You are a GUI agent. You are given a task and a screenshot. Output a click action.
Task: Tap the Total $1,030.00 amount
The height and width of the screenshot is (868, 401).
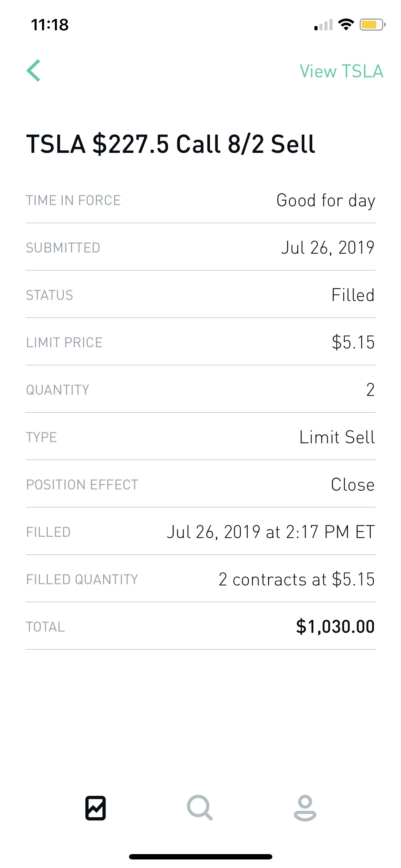click(335, 627)
